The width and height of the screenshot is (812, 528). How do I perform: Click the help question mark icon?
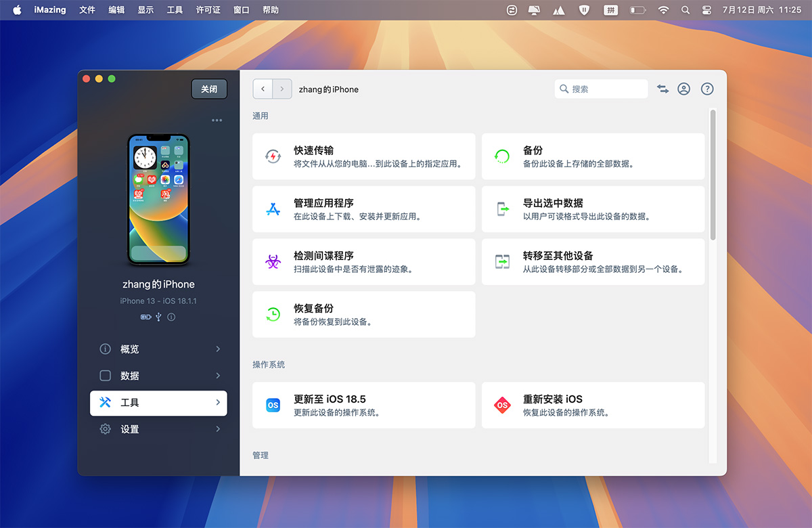click(707, 89)
